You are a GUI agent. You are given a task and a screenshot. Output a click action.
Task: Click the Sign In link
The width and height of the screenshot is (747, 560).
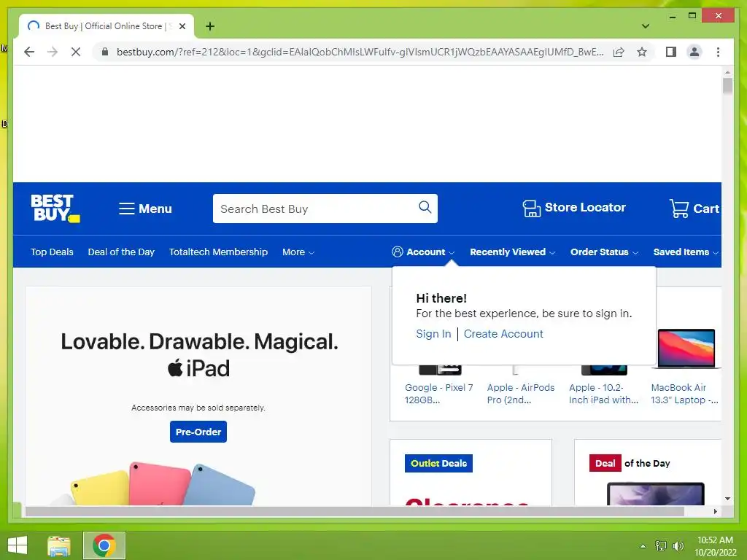click(433, 334)
